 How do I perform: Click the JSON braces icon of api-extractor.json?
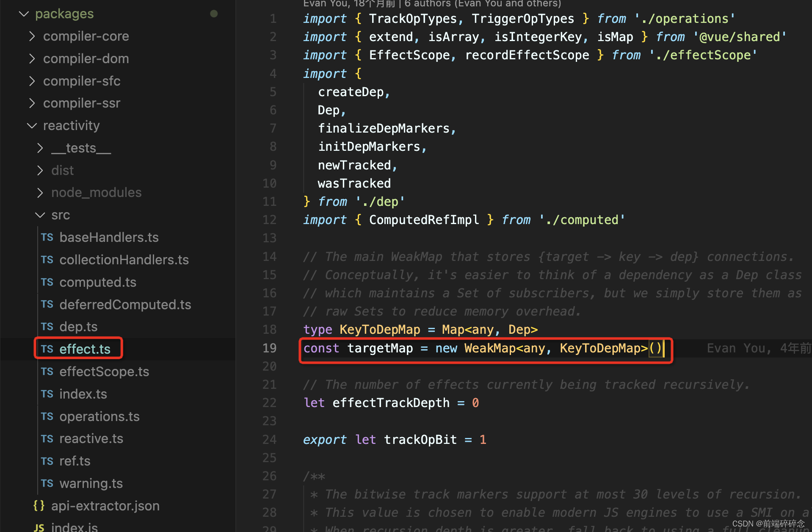click(39, 506)
